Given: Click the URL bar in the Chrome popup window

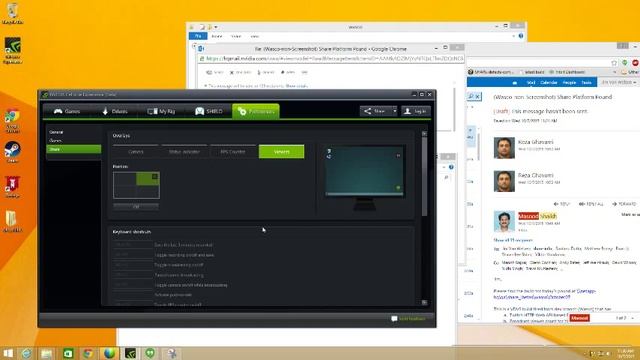Looking at the screenshot, I should coord(331,59).
